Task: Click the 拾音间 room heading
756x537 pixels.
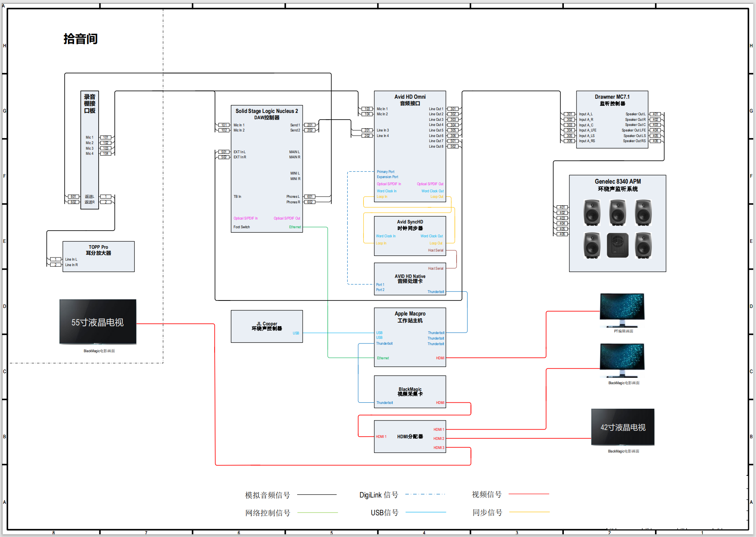Action: coord(80,39)
